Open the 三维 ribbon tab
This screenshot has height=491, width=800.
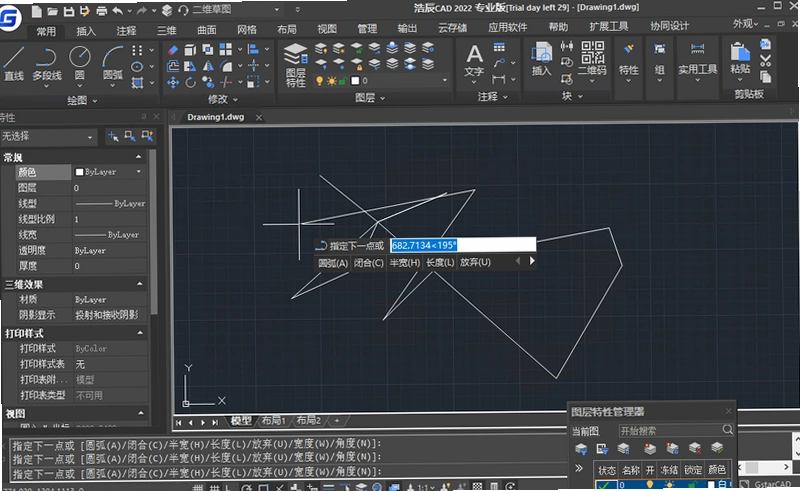[x=166, y=31]
